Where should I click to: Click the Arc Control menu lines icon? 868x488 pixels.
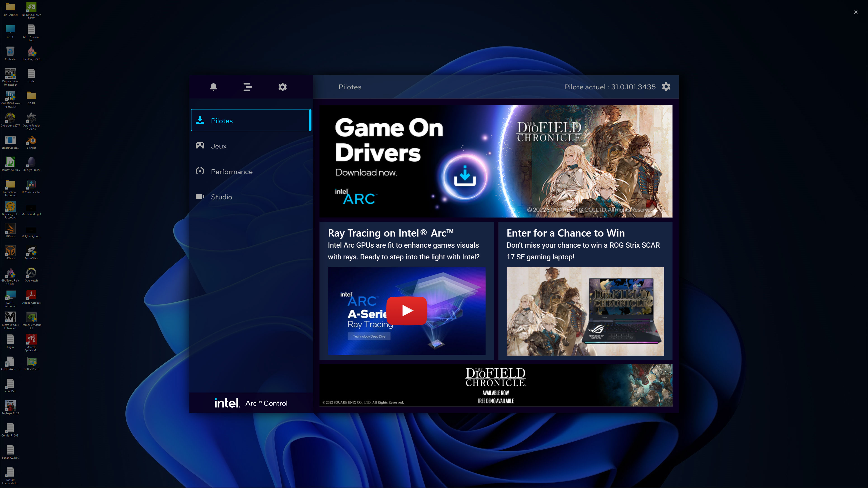click(248, 87)
